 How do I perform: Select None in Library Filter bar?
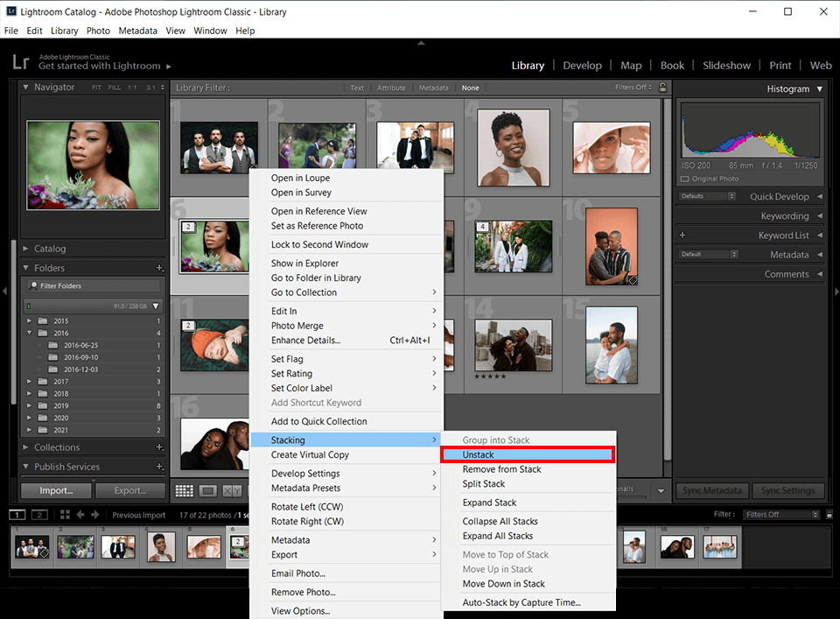pos(471,88)
